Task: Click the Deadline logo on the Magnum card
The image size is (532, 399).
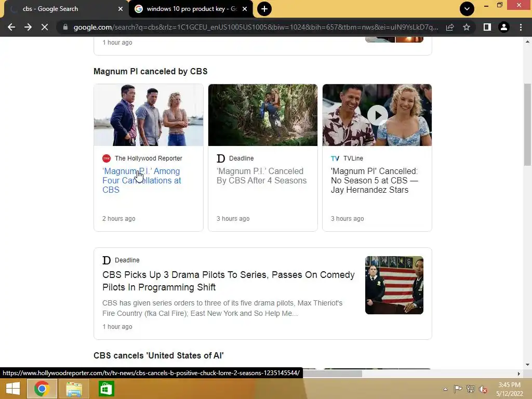Action: (x=221, y=158)
